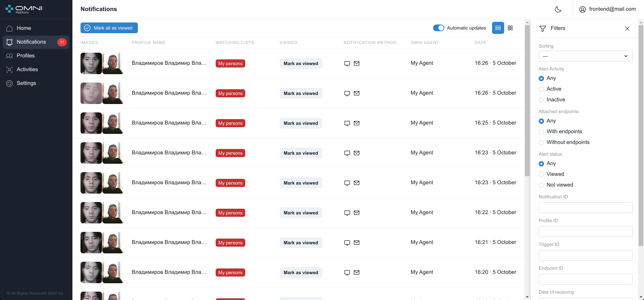Select Active alert activity option
This screenshot has height=300, width=644.
pyautogui.click(x=541, y=89)
